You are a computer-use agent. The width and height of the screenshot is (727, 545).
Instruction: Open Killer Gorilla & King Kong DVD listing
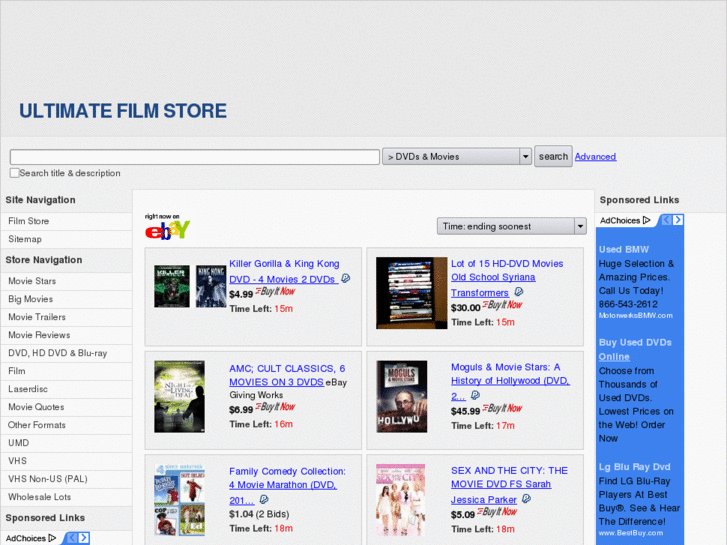pyautogui.click(x=284, y=271)
